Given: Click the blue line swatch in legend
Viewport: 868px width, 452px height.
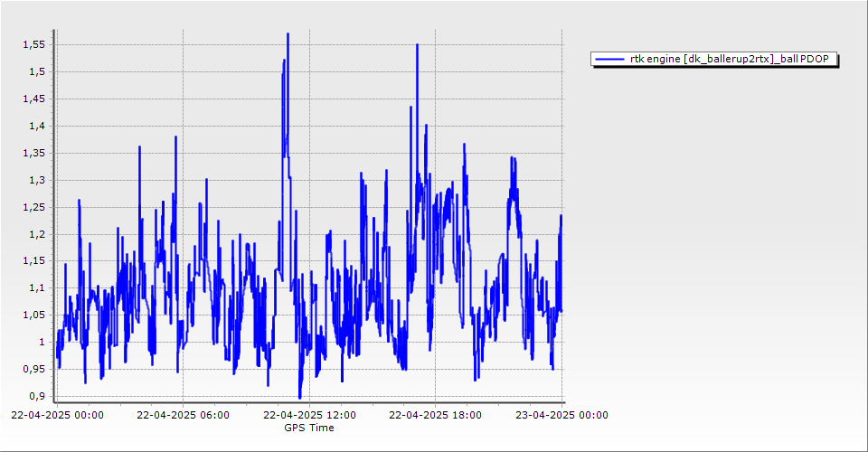Looking at the screenshot, I should (609, 59).
